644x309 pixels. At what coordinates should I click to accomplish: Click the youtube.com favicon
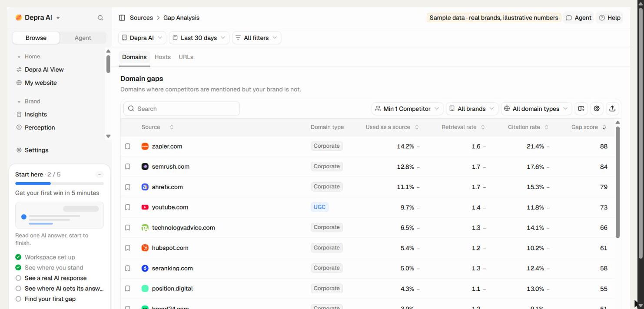point(145,207)
